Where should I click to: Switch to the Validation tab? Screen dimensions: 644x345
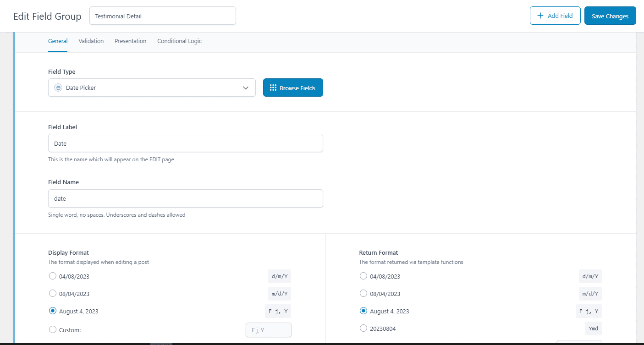tap(91, 41)
